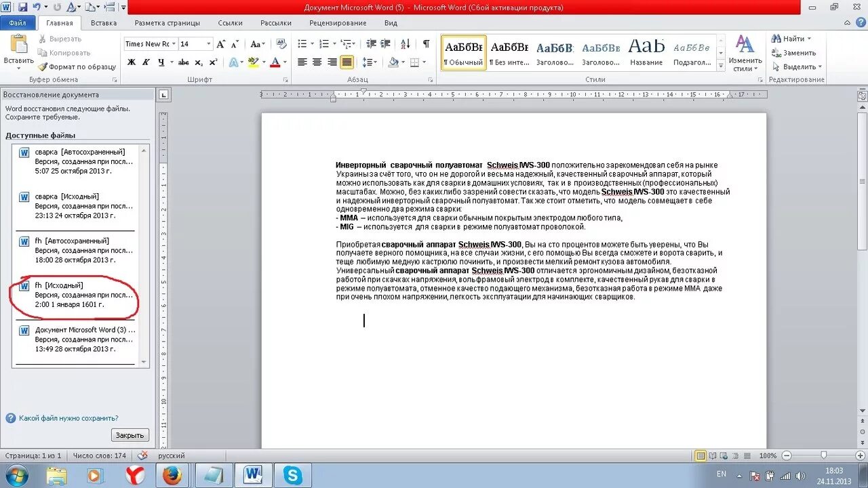Open the bullets list dropdown arrow
The width and height of the screenshot is (868, 488).
[x=311, y=44]
